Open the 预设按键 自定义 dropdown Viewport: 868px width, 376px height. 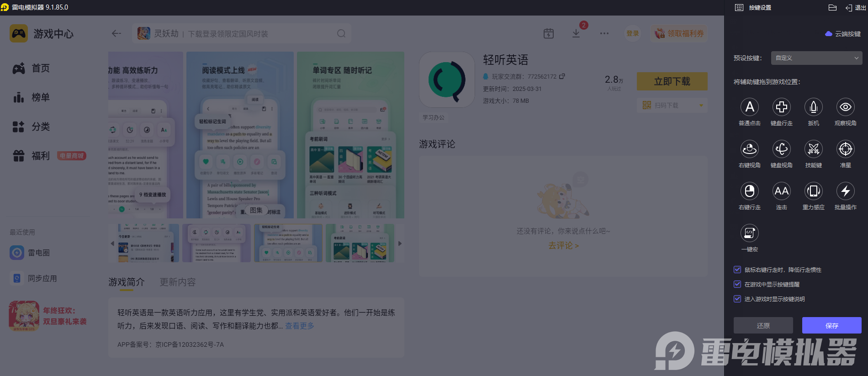coord(817,58)
